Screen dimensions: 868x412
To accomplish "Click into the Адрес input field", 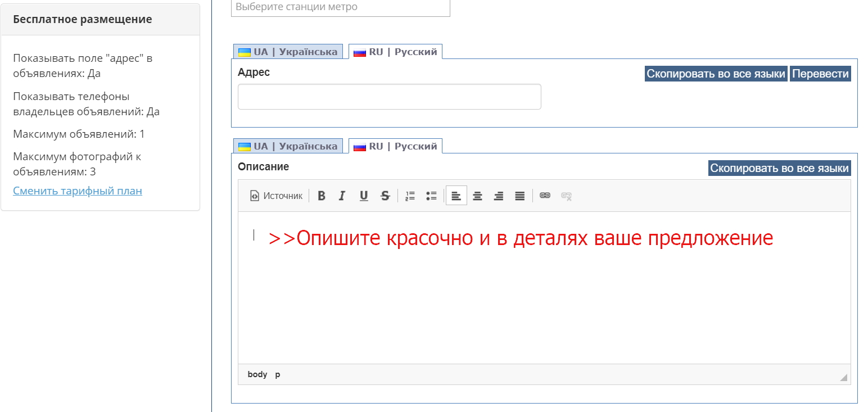I will 389,97.
